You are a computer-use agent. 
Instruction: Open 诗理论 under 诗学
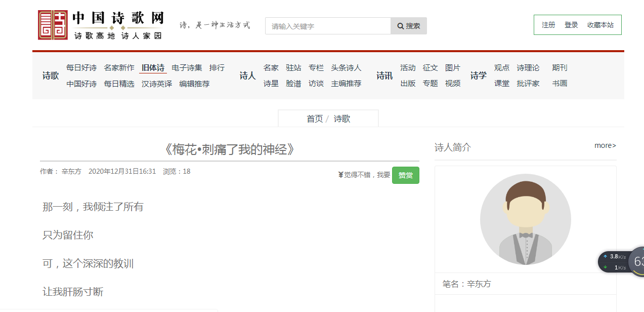pyautogui.click(x=528, y=68)
